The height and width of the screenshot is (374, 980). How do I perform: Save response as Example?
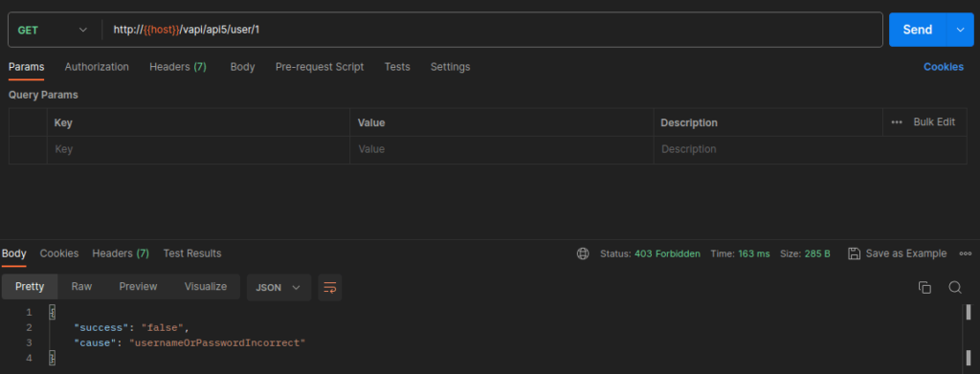click(x=898, y=253)
